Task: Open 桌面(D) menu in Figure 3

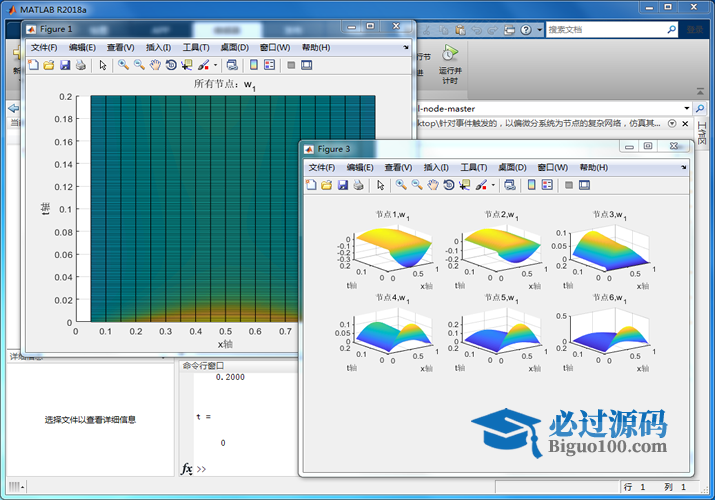Action: point(512,167)
